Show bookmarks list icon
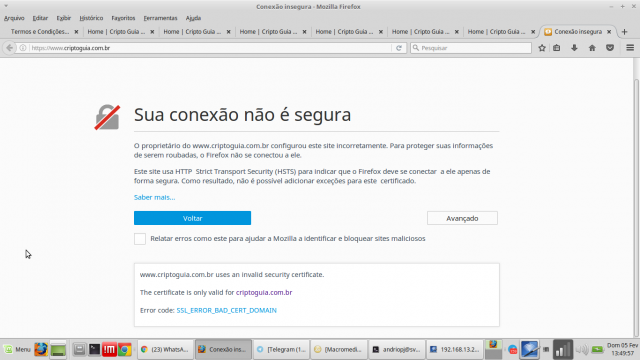640x360 pixels. 557,48
